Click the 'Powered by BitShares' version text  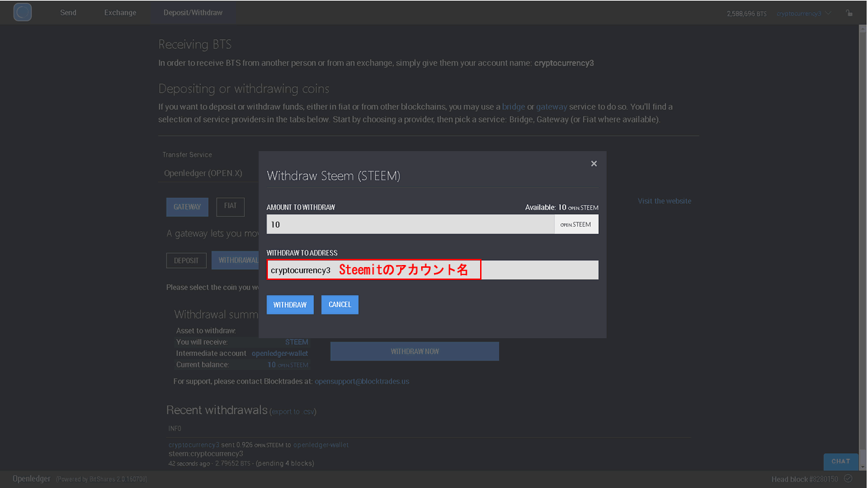point(102,479)
